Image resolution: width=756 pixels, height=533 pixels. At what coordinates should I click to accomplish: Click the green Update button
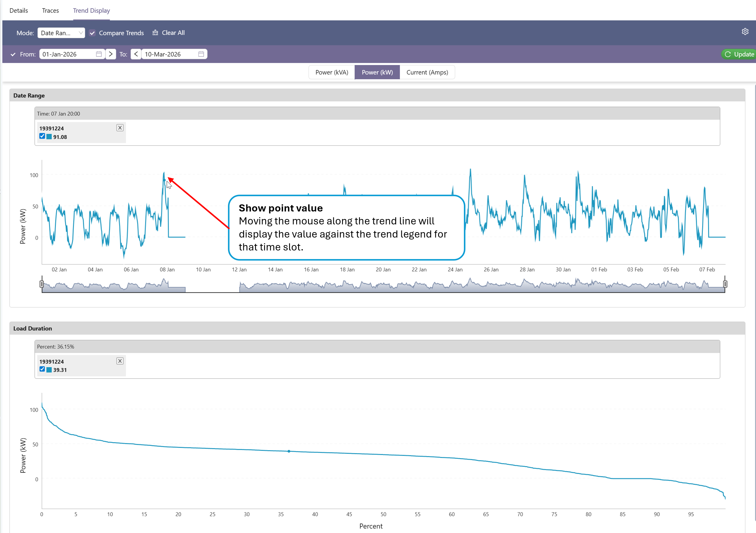[x=739, y=54]
